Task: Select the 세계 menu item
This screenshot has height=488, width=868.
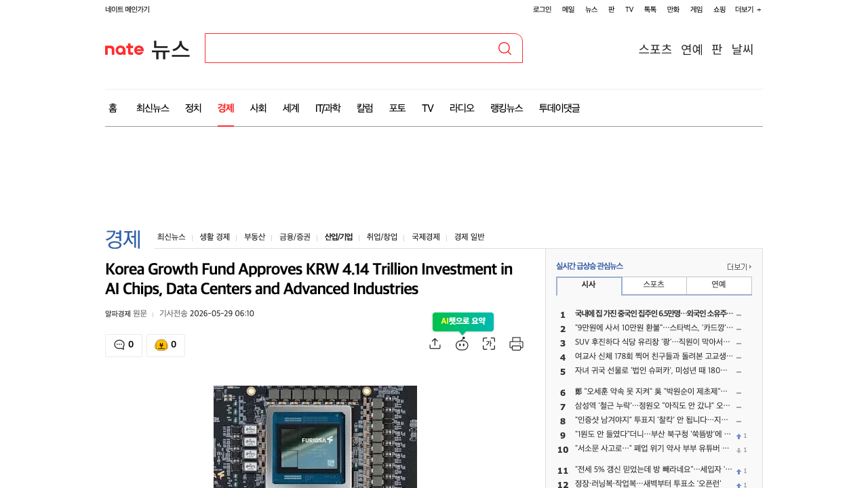Action: click(291, 108)
